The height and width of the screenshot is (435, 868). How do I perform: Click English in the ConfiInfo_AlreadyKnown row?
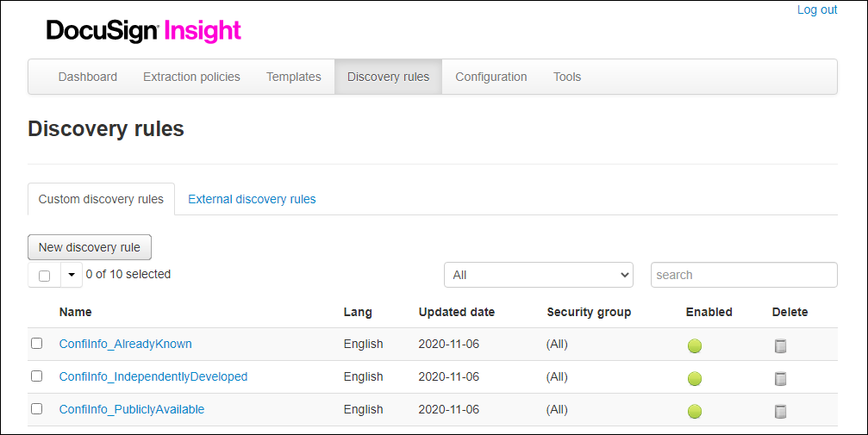point(363,344)
